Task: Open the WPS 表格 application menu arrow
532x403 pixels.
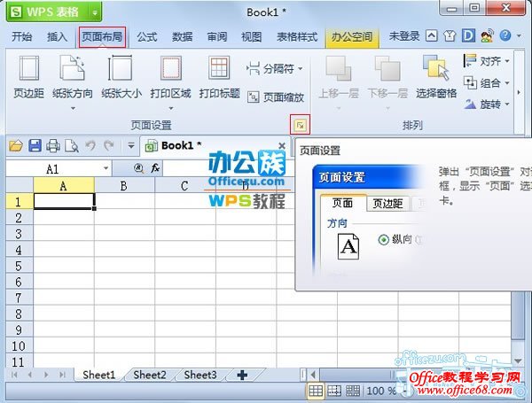Action: (95, 12)
